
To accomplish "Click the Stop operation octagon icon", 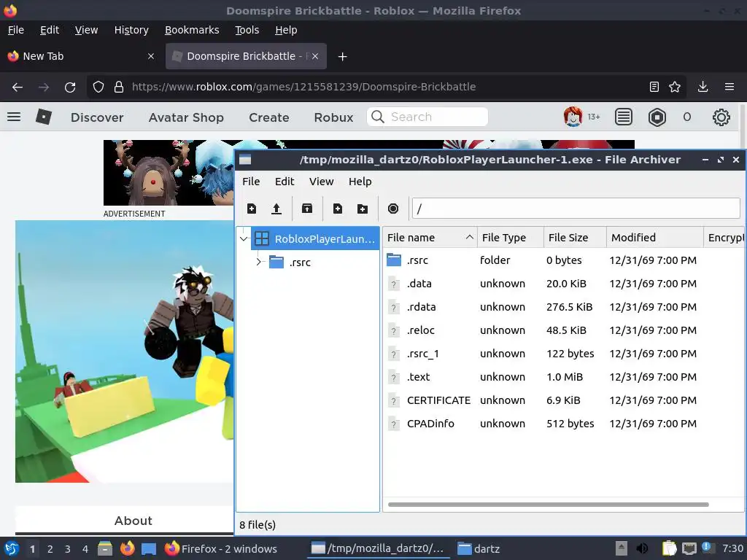I will 393,209.
